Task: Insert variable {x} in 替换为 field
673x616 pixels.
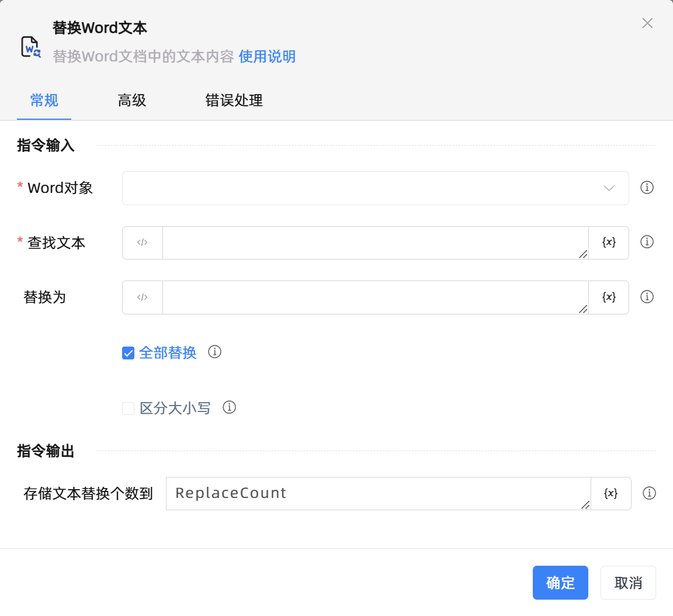Action: (x=609, y=297)
